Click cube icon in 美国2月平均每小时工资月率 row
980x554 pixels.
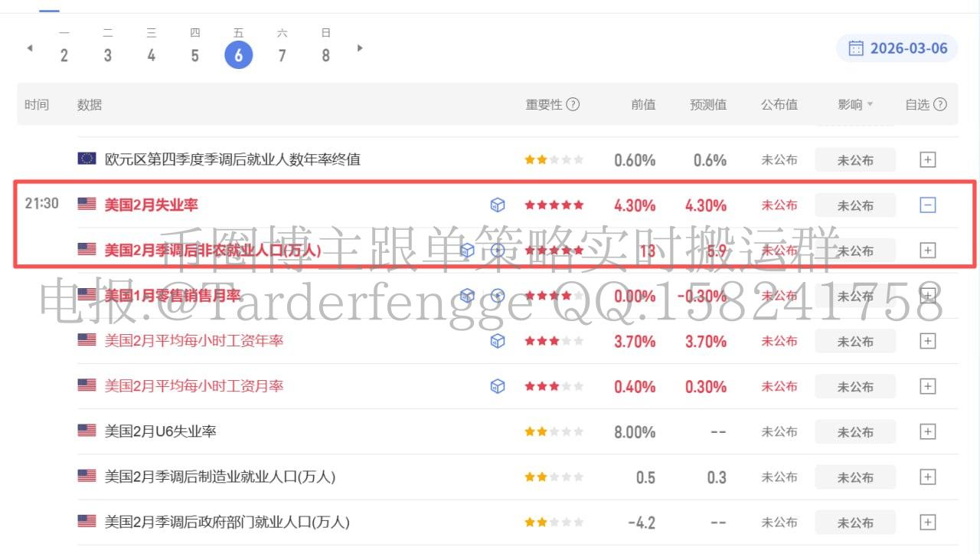pos(498,386)
